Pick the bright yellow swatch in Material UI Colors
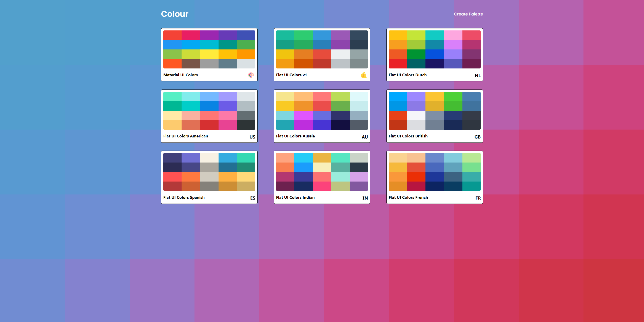 tap(209, 54)
